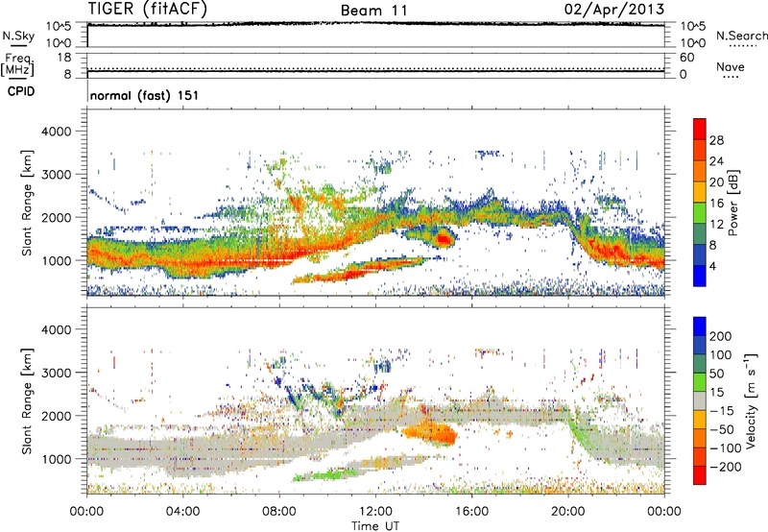Image resolution: width=768 pixels, height=532 pixels.
Task: Click the 'Beam 11' header label
Action: (373, 11)
